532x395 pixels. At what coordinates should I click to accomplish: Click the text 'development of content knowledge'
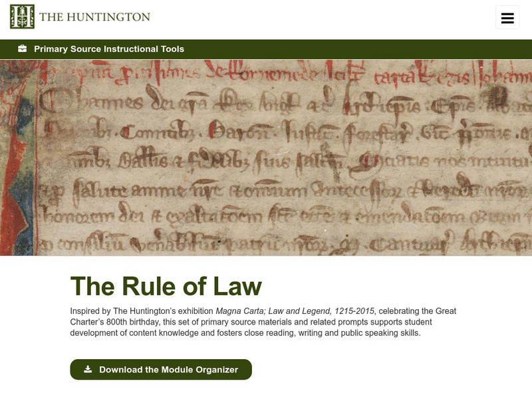134,333
